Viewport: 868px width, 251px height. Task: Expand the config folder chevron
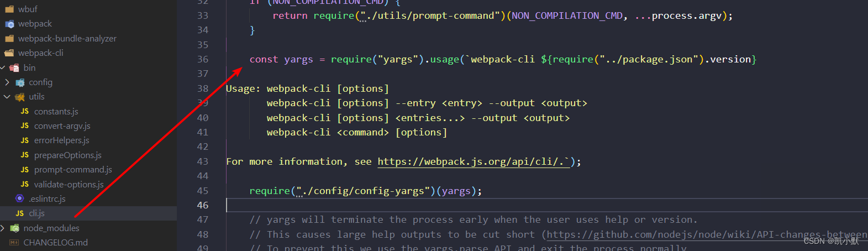click(x=7, y=82)
